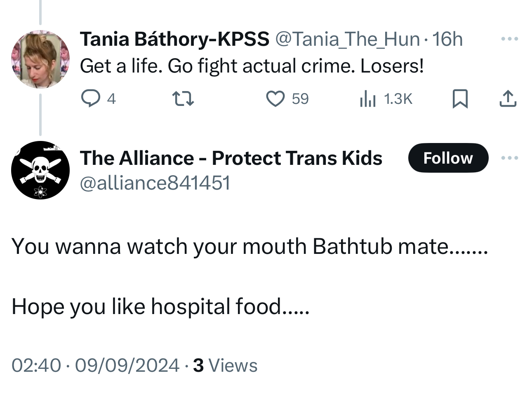
Task: Open Tania Báthory-KPSS display name link
Action: pyautogui.click(x=174, y=39)
